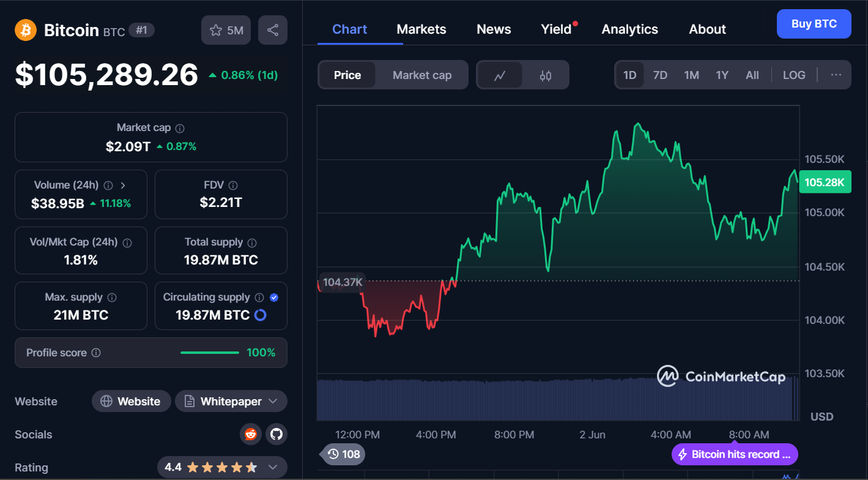This screenshot has width=868, height=480.
Task: Click Circulating supply info icon
Action: [x=259, y=298]
